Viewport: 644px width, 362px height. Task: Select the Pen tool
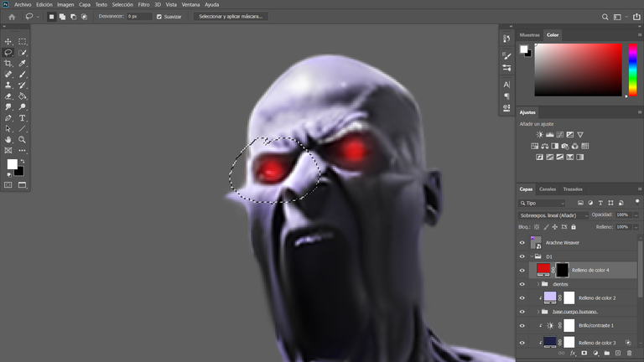[8, 118]
